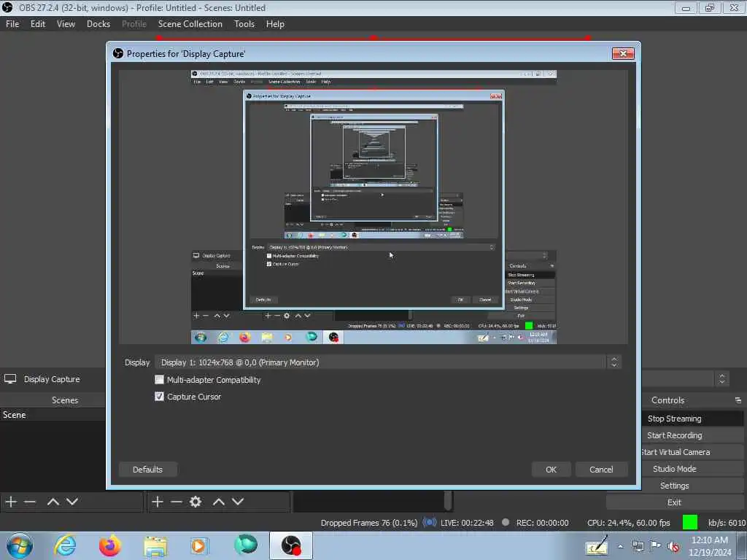Click the pen input tray icon

pyautogui.click(x=597, y=545)
